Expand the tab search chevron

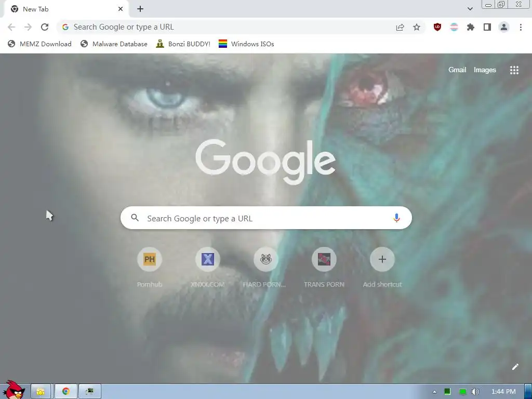coord(470,9)
